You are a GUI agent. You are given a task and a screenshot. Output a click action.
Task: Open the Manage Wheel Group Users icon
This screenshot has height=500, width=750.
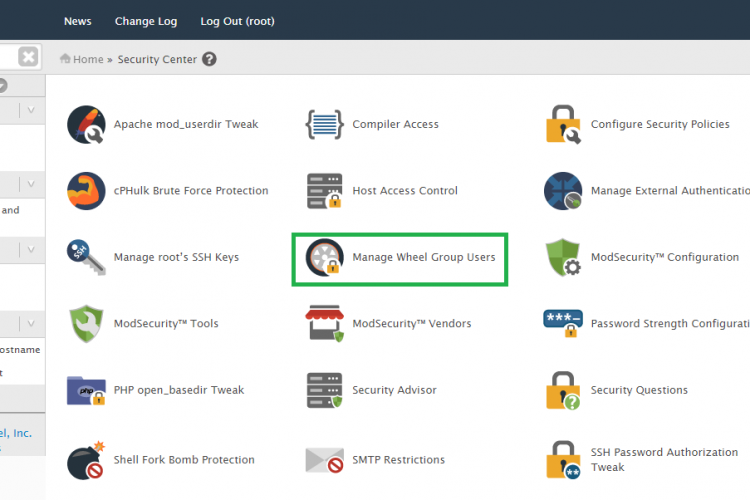point(324,257)
